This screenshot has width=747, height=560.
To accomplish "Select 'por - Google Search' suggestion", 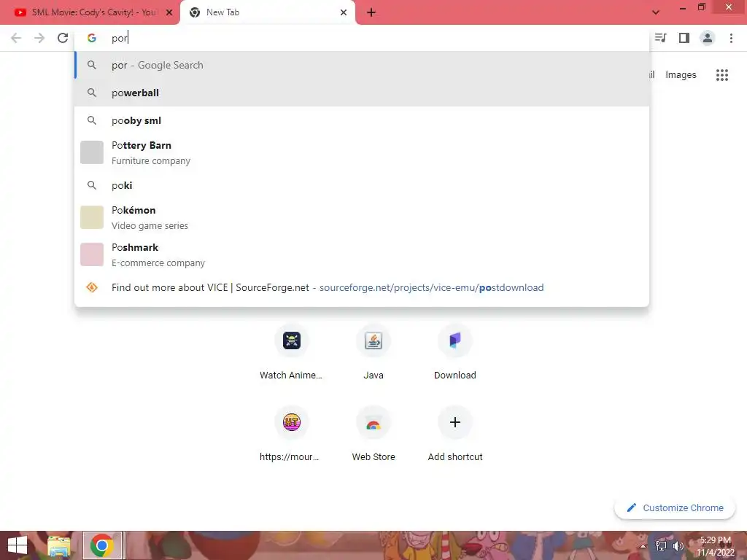I will (362, 65).
